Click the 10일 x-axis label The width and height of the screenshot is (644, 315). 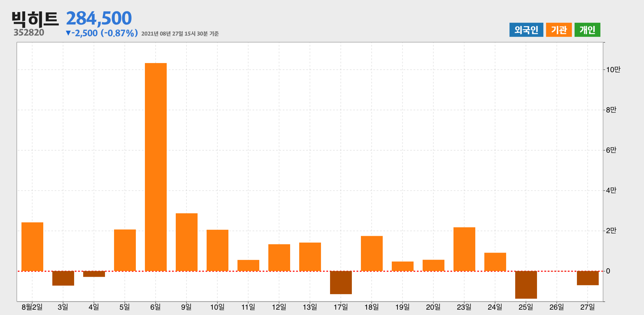217,307
